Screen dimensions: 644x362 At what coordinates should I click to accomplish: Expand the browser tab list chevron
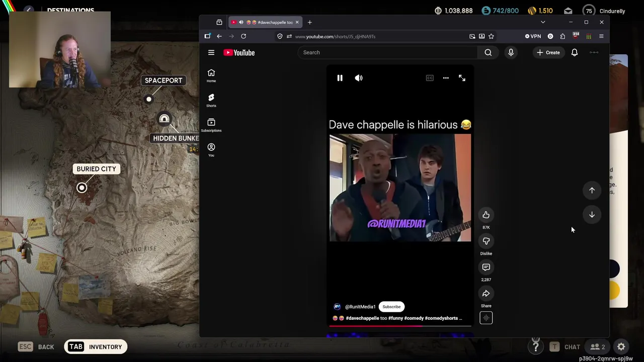tap(543, 22)
